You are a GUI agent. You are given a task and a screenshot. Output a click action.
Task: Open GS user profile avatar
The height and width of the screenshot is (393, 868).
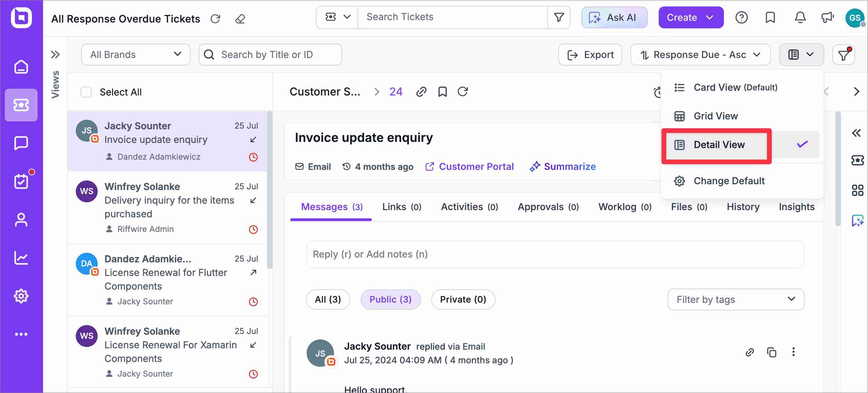point(855,18)
